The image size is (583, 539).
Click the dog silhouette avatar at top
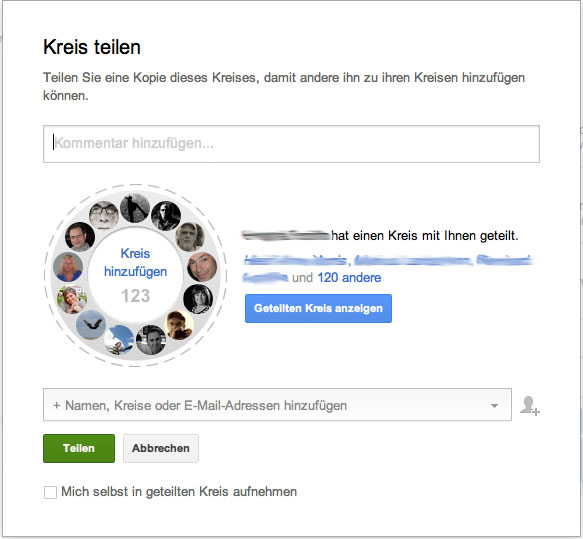[x=135, y=208]
